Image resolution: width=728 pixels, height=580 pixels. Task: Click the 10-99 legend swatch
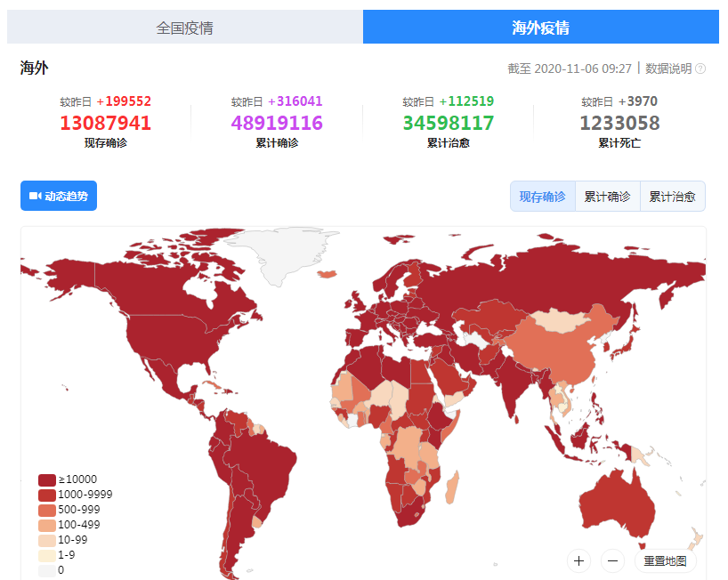47,540
